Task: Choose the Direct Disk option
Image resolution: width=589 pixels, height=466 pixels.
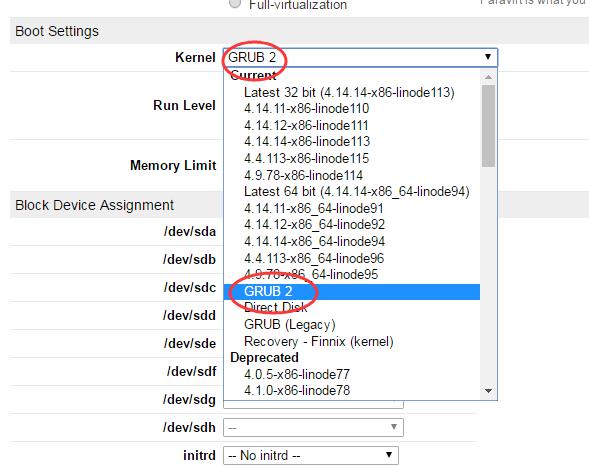Action: (x=352, y=308)
